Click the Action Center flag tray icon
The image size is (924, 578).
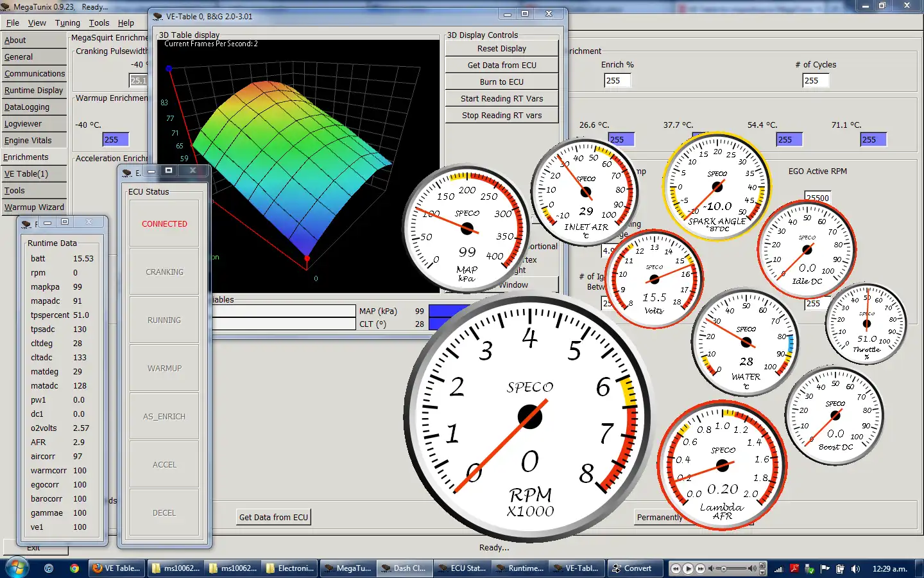pyautogui.click(x=825, y=568)
